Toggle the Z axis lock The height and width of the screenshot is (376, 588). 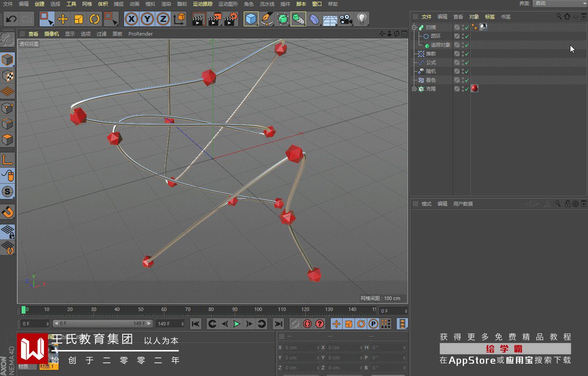[x=163, y=19]
